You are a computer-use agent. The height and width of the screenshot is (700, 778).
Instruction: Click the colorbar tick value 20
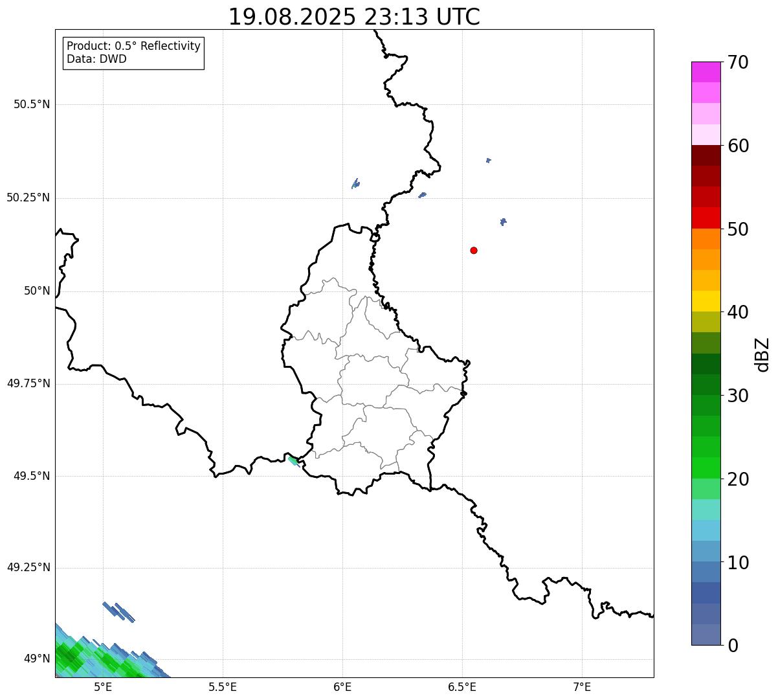point(738,479)
